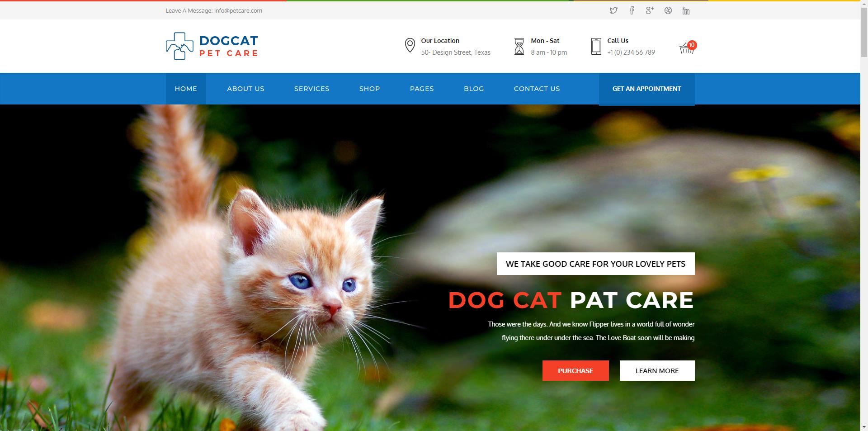This screenshot has width=868, height=431.
Task: Go to the Blog page
Action: point(474,89)
